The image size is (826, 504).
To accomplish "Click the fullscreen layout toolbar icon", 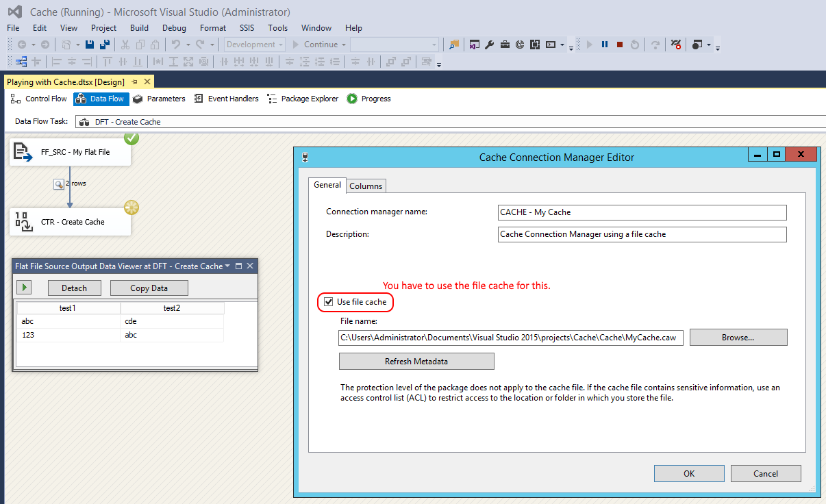I will tap(535, 45).
